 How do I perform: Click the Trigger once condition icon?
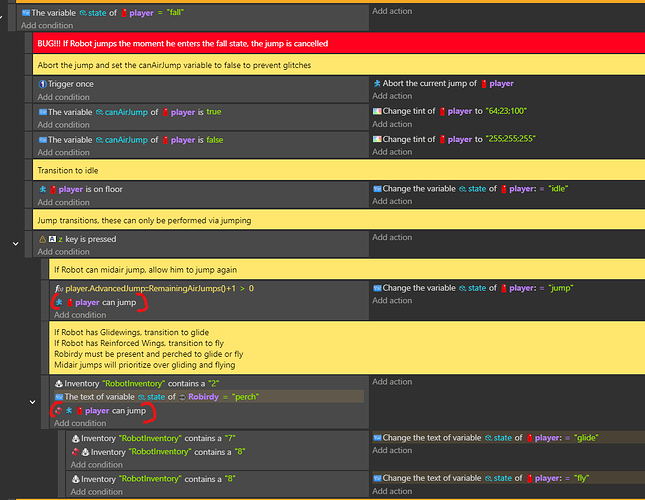43,84
